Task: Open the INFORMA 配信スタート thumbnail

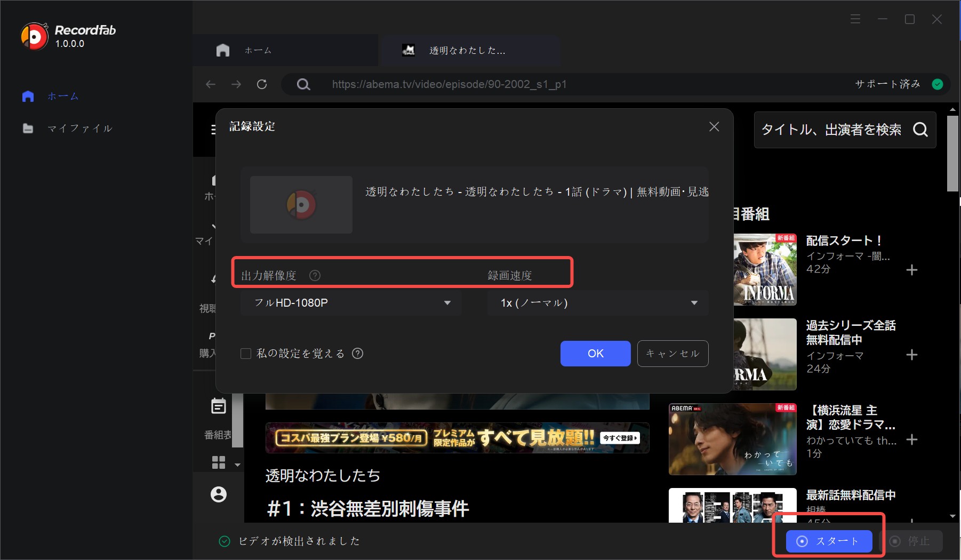Action: coord(765,269)
